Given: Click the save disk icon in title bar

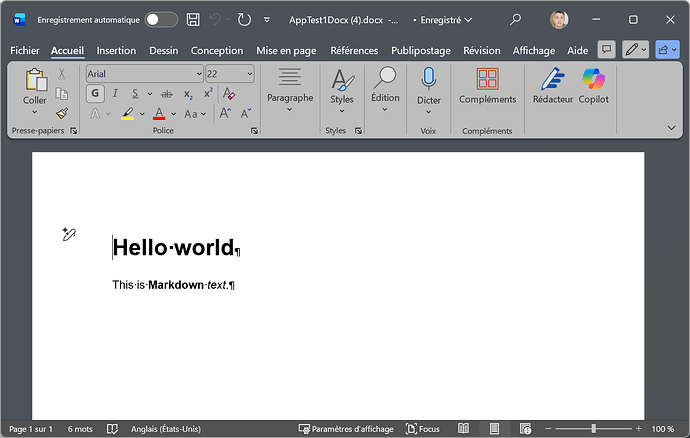Looking at the screenshot, I should 193,20.
